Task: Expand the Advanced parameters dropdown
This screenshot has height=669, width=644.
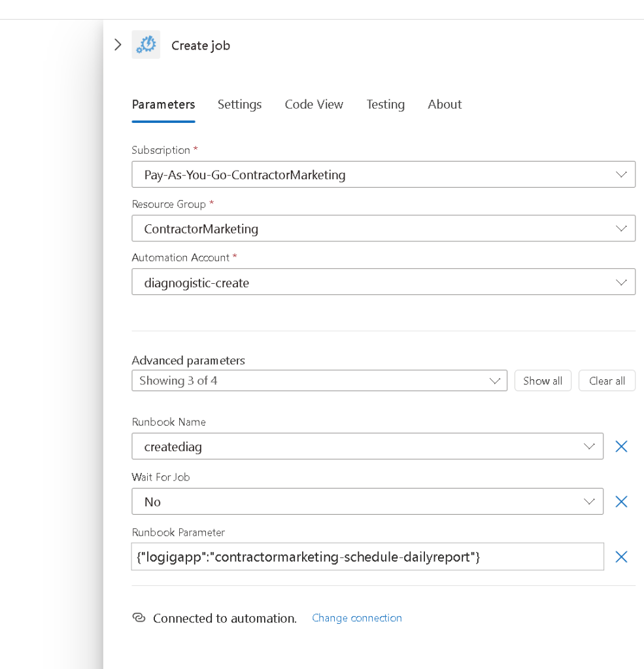Action: [x=320, y=381]
